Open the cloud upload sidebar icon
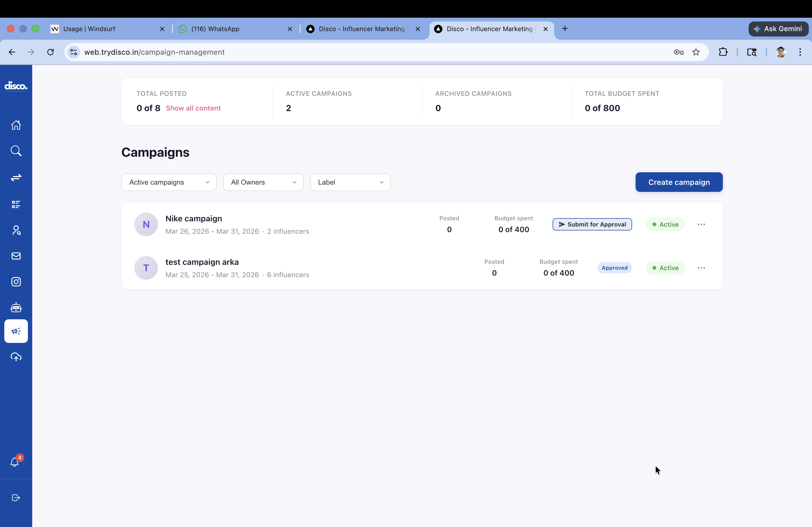Viewport: 812px width, 527px height. (16, 357)
